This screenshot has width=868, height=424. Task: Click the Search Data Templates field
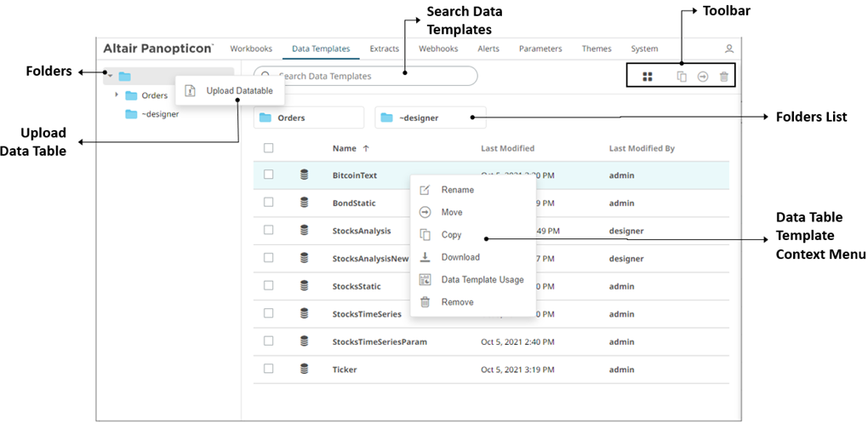point(366,77)
